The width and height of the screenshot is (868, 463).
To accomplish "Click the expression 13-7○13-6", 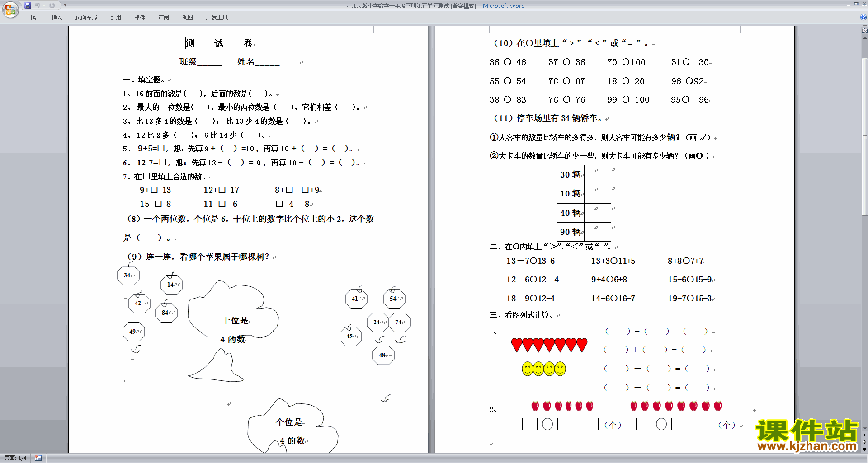I will (530, 261).
